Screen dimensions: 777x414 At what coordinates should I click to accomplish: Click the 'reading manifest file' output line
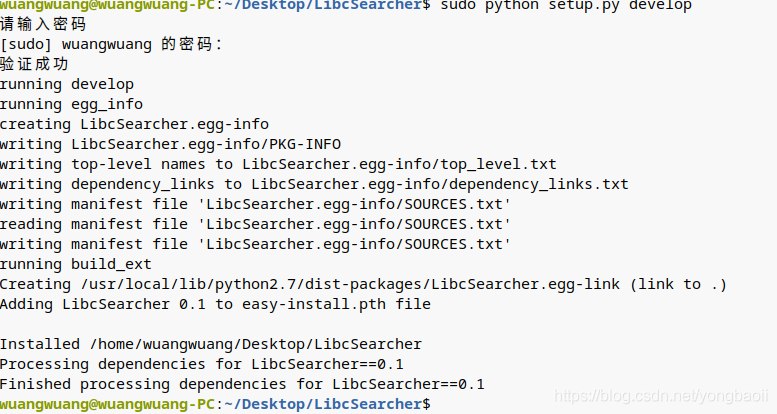point(255,224)
